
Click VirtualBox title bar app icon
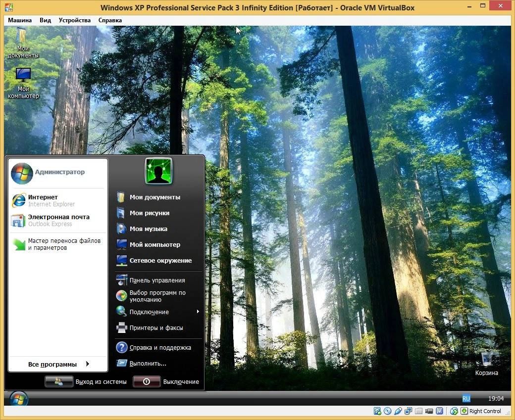[x=9, y=7]
